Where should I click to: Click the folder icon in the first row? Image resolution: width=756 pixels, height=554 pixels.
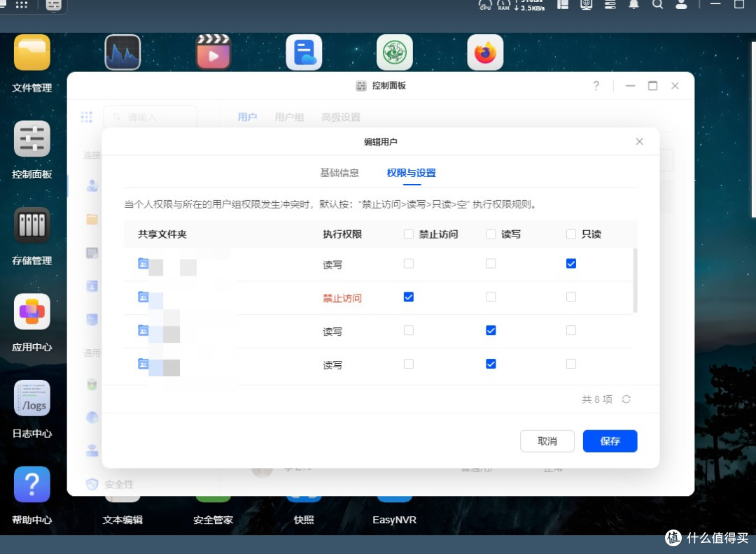pyautogui.click(x=143, y=264)
